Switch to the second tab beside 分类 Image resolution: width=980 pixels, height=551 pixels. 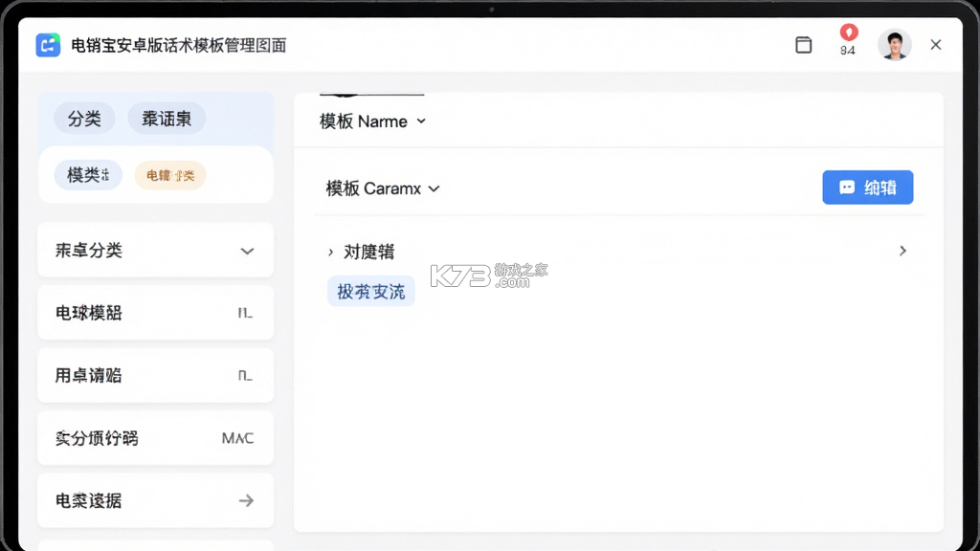(167, 118)
